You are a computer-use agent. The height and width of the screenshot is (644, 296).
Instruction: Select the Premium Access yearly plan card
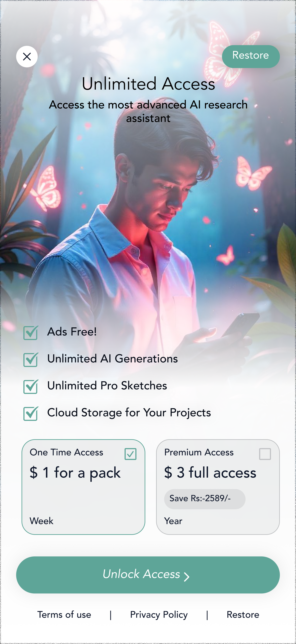click(x=218, y=487)
